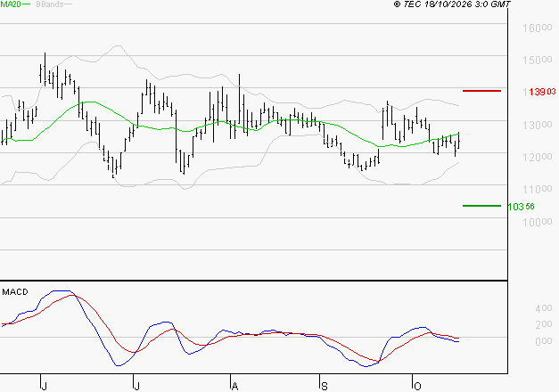Click the MA20 legend label
The height and width of the screenshot is (392, 559).
[11, 4]
